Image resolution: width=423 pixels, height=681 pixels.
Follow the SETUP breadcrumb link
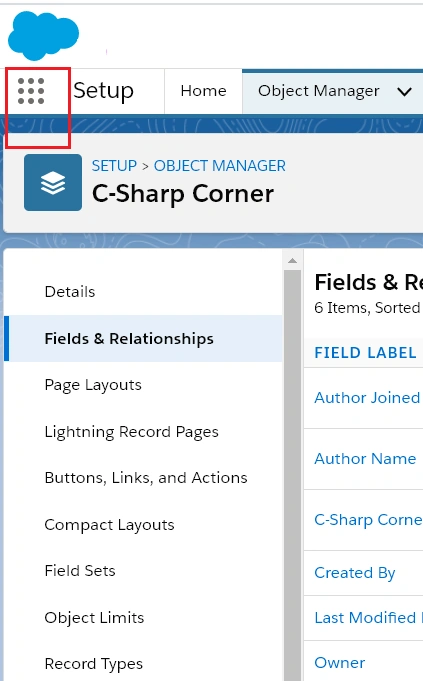tap(114, 166)
